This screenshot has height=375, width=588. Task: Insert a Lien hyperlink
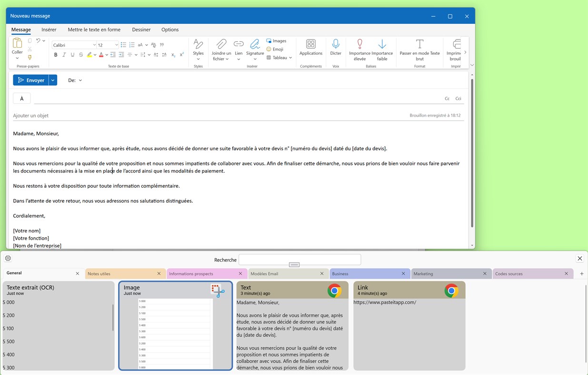[x=239, y=48]
